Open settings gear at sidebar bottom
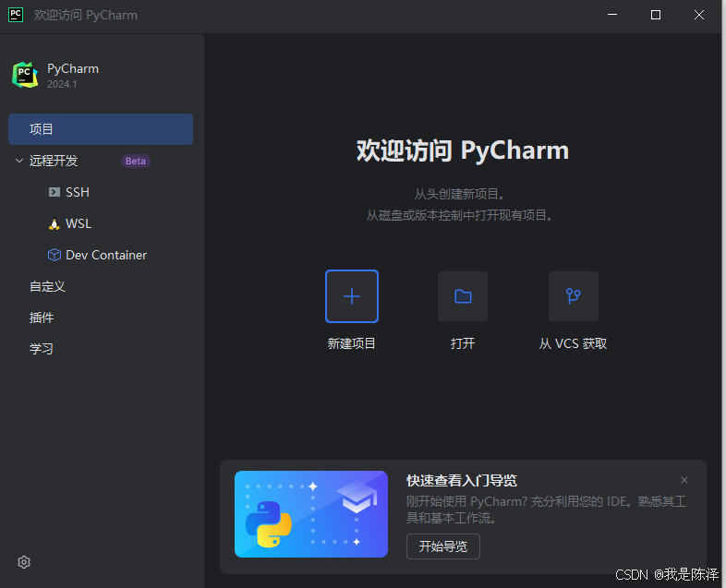The width and height of the screenshot is (726, 588). (x=24, y=562)
